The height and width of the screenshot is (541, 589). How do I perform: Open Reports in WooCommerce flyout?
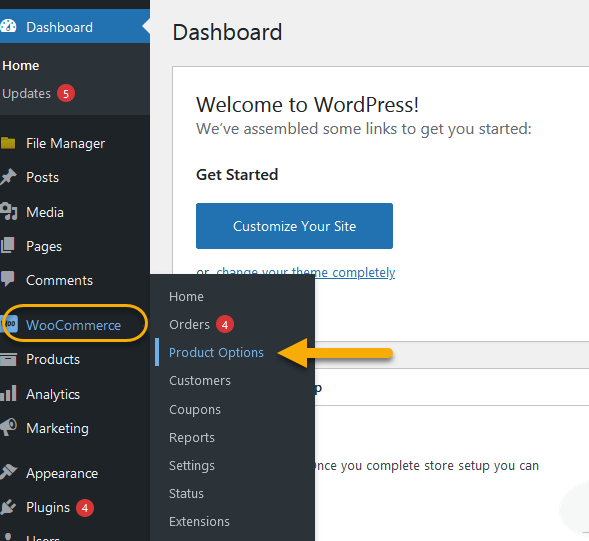coord(192,437)
